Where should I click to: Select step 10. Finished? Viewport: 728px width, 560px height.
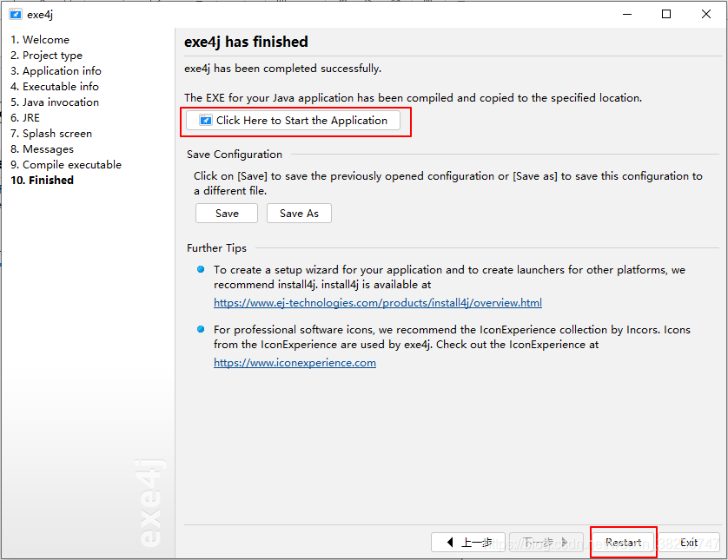click(43, 181)
